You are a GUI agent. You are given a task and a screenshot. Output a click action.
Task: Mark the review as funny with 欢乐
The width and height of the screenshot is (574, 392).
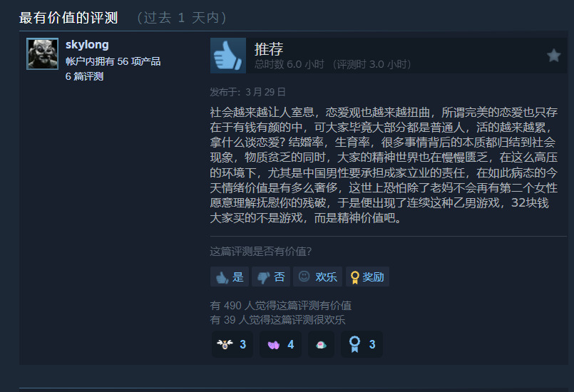coord(318,277)
